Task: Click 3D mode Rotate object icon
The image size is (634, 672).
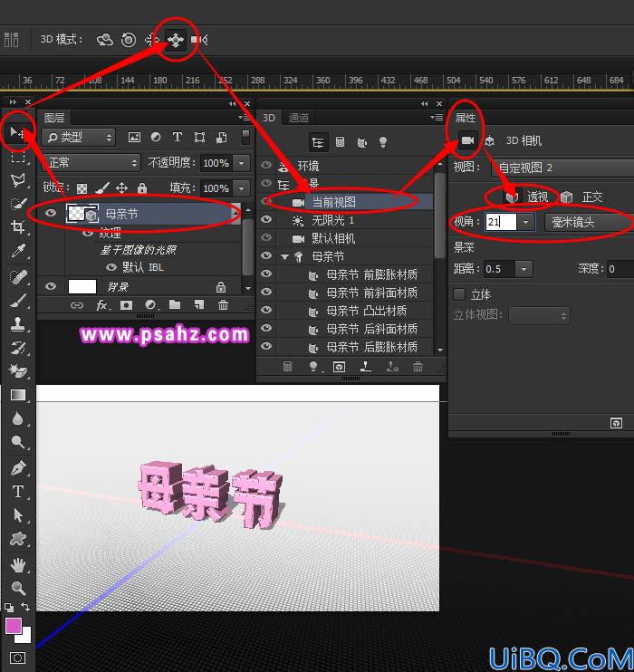Action: click(104, 40)
